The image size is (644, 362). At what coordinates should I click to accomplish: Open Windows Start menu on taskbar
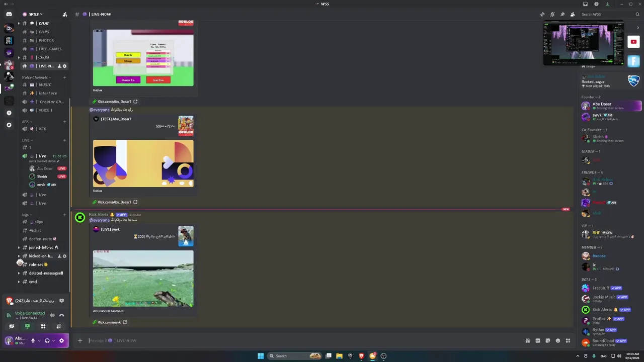[261, 356]
